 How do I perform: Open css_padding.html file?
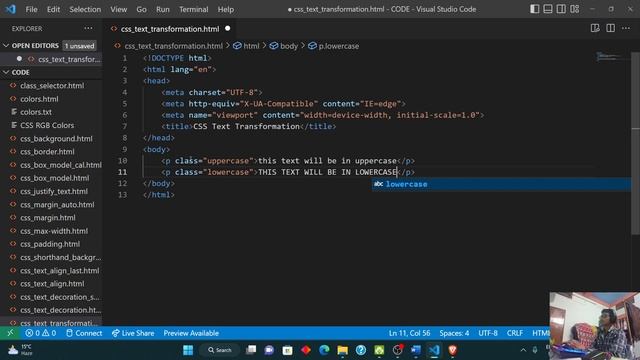(x=50, y=244)
